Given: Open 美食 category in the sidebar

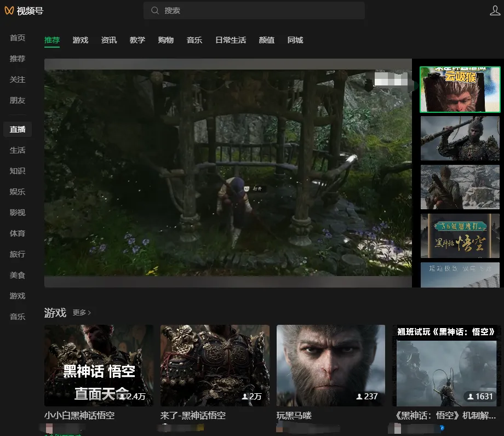Looking at the screenshot, I should coord(18,275).
